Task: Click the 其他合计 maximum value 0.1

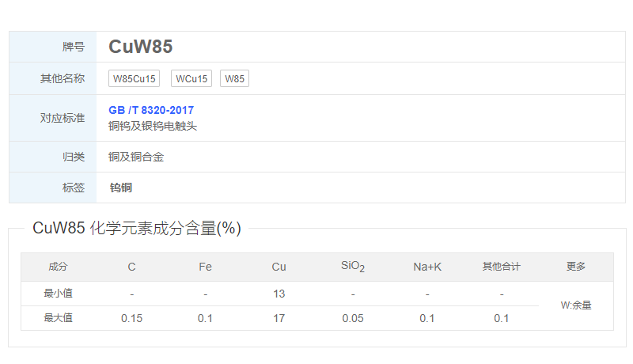Action: click(502, 318)
